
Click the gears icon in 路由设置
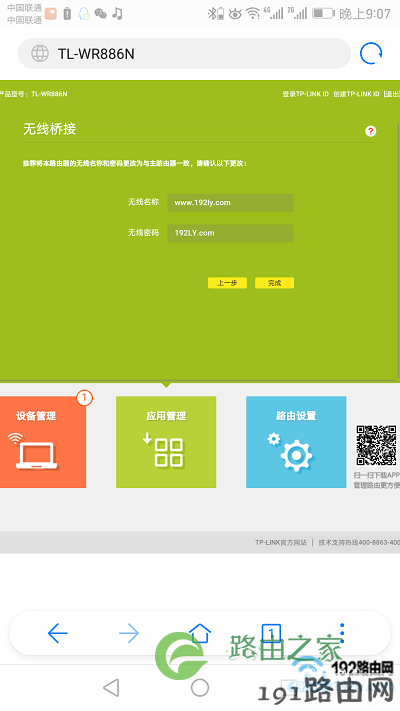[x=290, y=452]
